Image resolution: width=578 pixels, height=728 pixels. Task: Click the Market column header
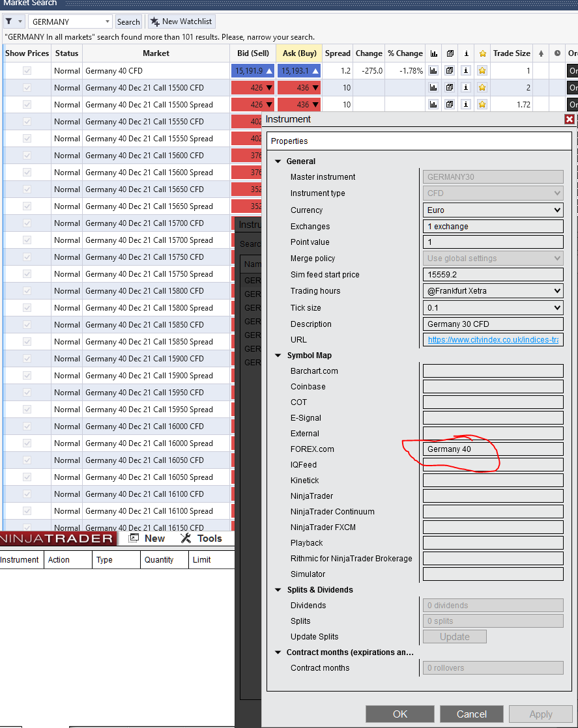[156, 53]
